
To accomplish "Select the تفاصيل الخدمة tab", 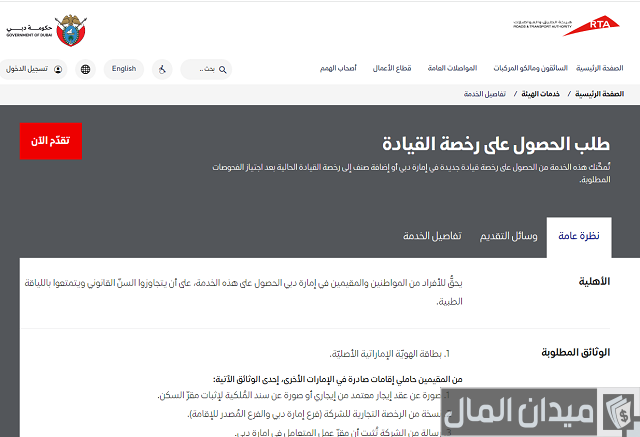I will point(432,236).
